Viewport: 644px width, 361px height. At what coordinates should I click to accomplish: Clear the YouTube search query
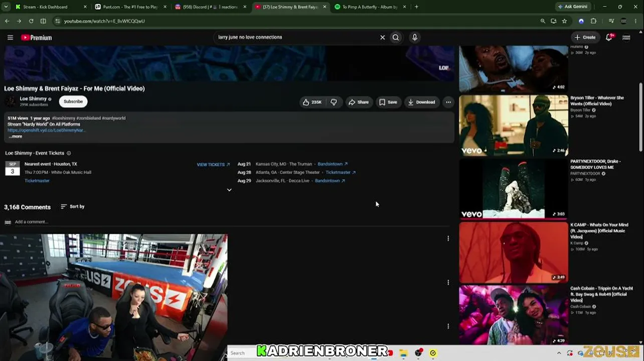point(382,37)
